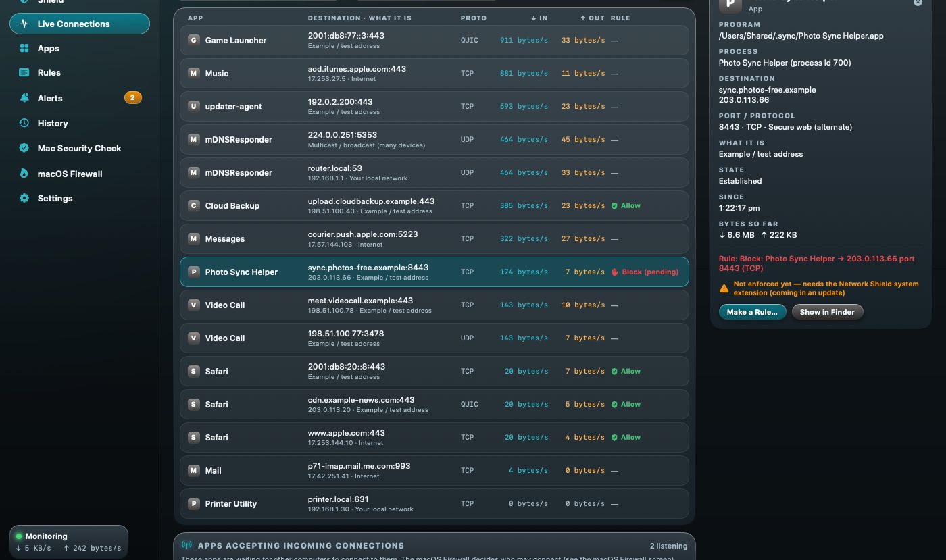The width and height of the screenshot is (946, 560).
Task: Click the Live Connections pulse icon
Action: tap(24, 24)
